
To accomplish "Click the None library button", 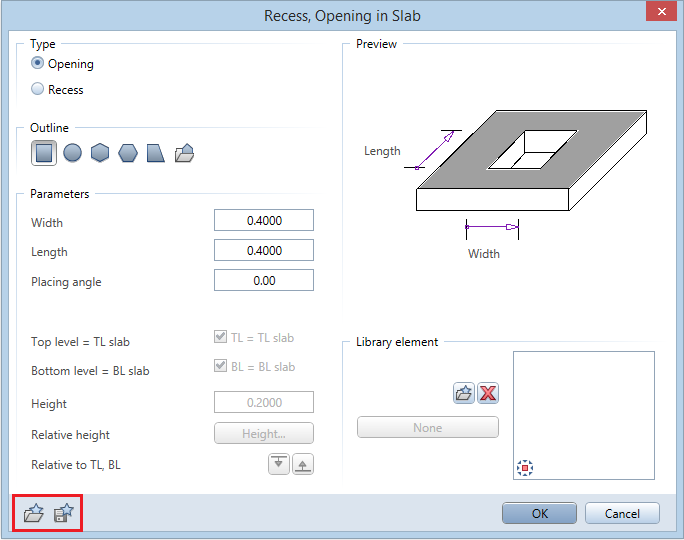I will (428, 427).
